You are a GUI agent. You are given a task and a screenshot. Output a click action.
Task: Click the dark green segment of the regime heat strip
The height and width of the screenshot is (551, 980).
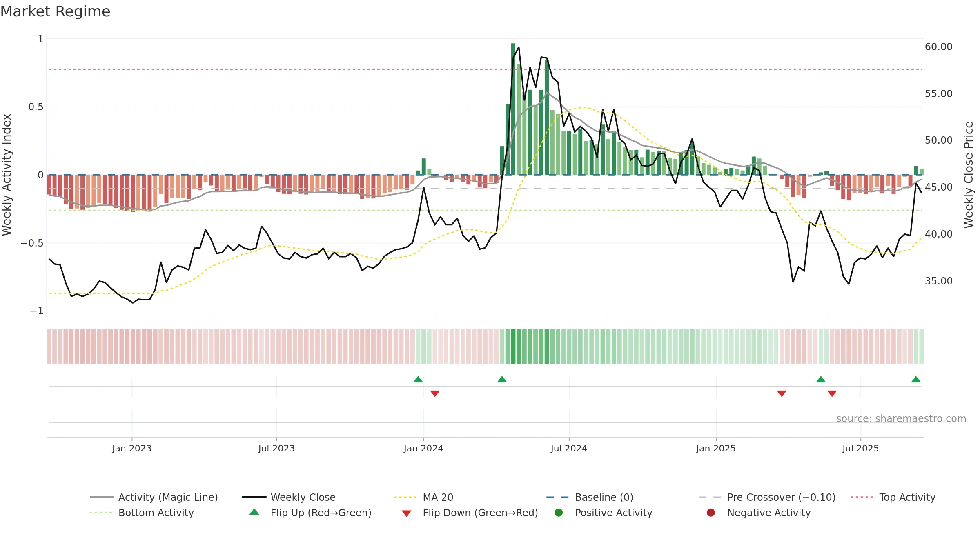[x=513, y=347]
